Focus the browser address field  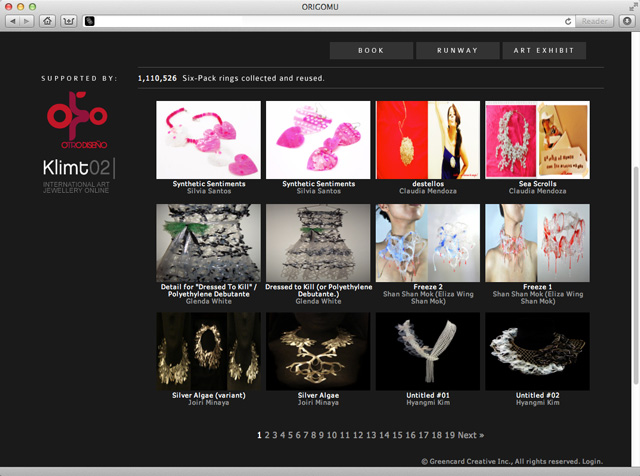(329, 21)
